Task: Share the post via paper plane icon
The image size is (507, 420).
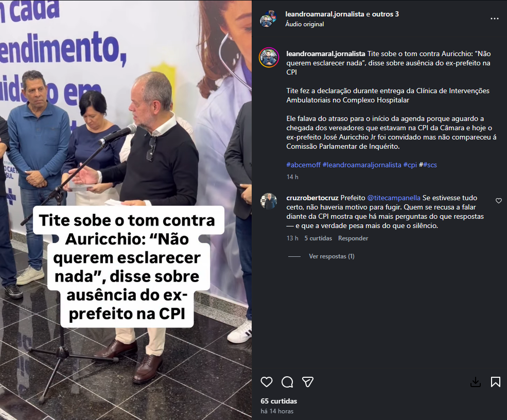Action: [307, 382]
